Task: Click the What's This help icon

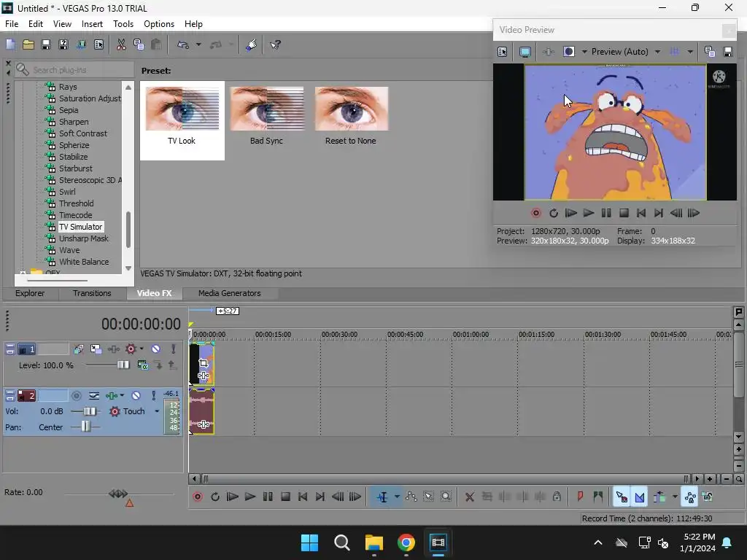Action: pos(275,44)
